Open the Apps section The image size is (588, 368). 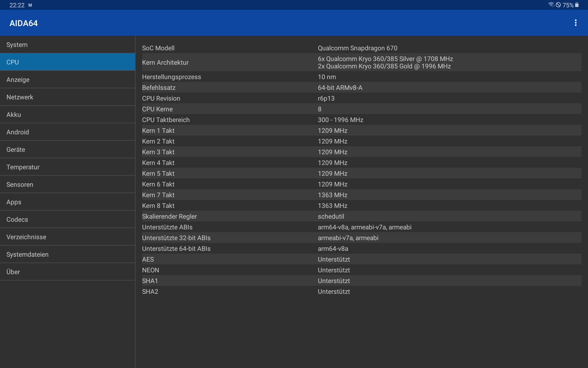click(67, 202)
